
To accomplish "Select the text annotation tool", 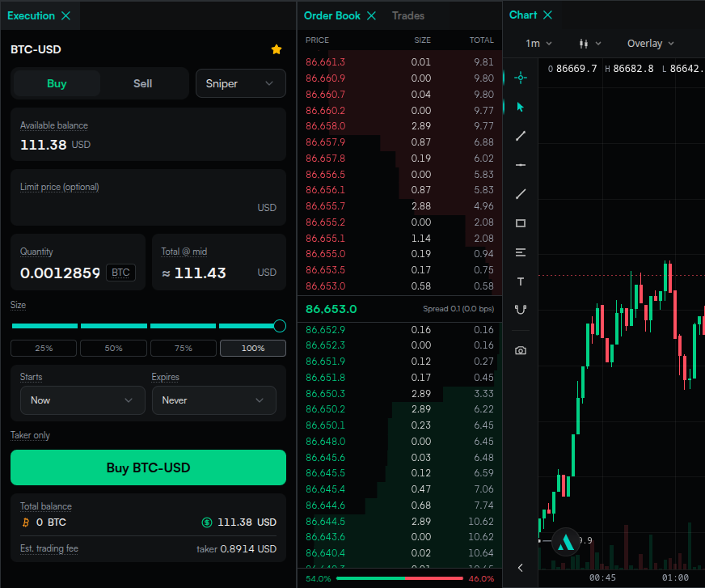I will tap(520, 281).
